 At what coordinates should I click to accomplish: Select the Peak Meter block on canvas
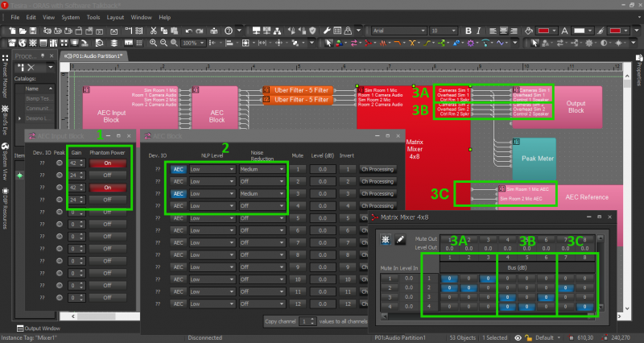534,159
